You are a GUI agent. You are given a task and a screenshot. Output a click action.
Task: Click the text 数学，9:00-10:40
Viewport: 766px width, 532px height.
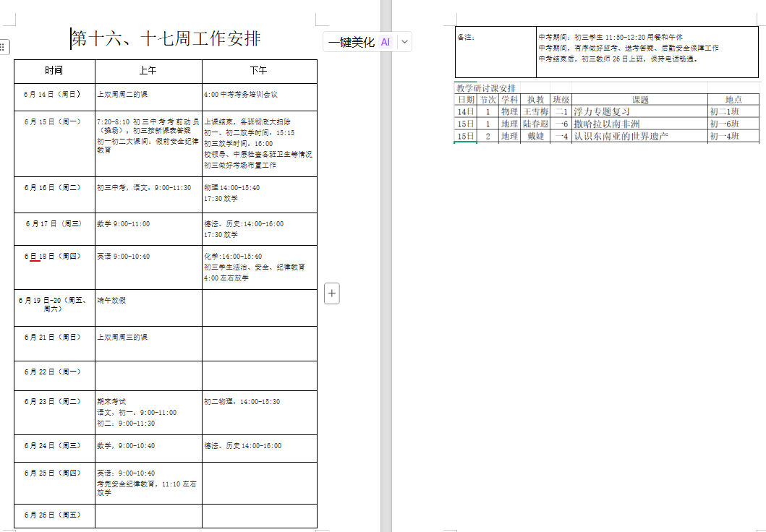[126, 445]
